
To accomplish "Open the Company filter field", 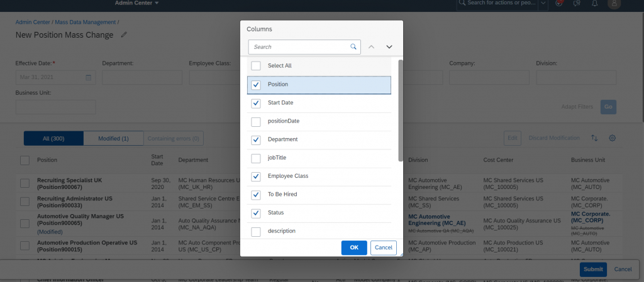I will tap(489, 77).
